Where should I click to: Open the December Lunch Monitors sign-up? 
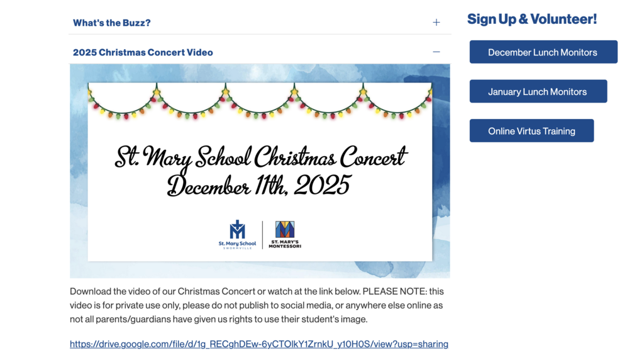[543, 52]
